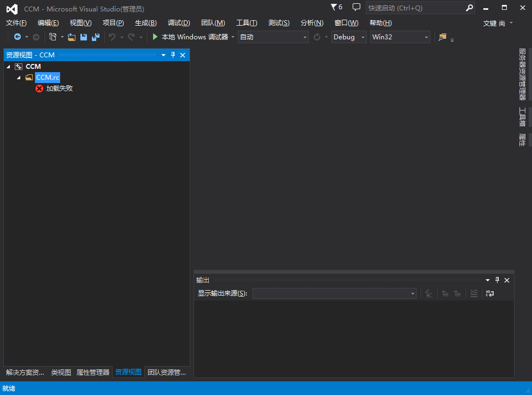Open the 帮助(H) menu
532x395 pixels.
point(381,23)
